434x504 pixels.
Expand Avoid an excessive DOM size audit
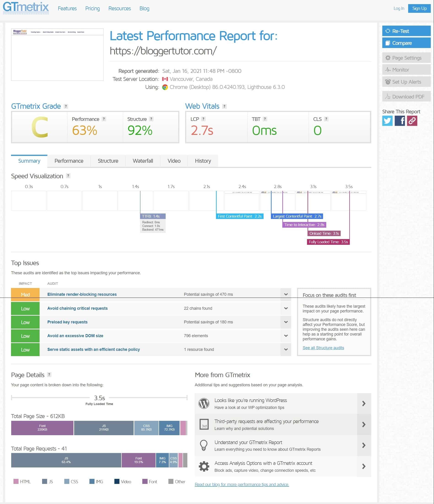point(286,336)
